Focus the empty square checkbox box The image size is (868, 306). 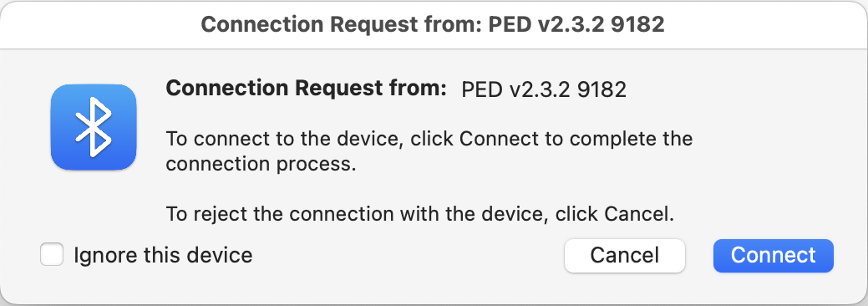52,255
